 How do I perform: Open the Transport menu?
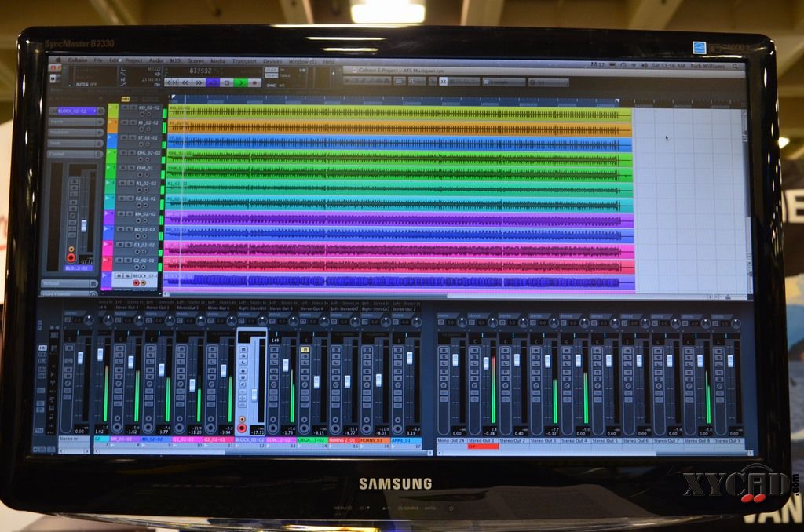coord(244,61)
